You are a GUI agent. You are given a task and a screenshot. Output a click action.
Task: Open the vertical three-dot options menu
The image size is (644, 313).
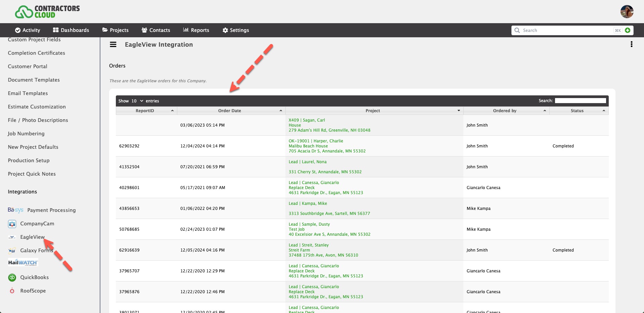pos(632,44)
